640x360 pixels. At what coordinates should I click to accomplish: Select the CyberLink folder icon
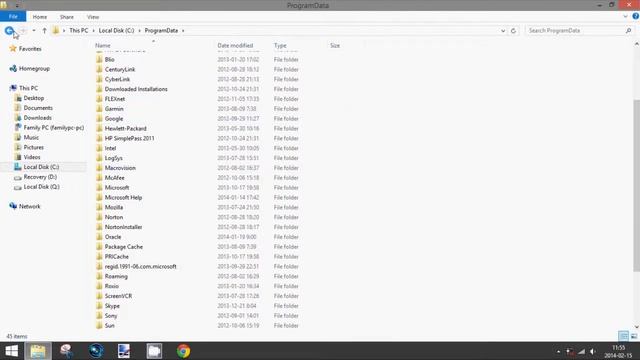coord(99,79)
